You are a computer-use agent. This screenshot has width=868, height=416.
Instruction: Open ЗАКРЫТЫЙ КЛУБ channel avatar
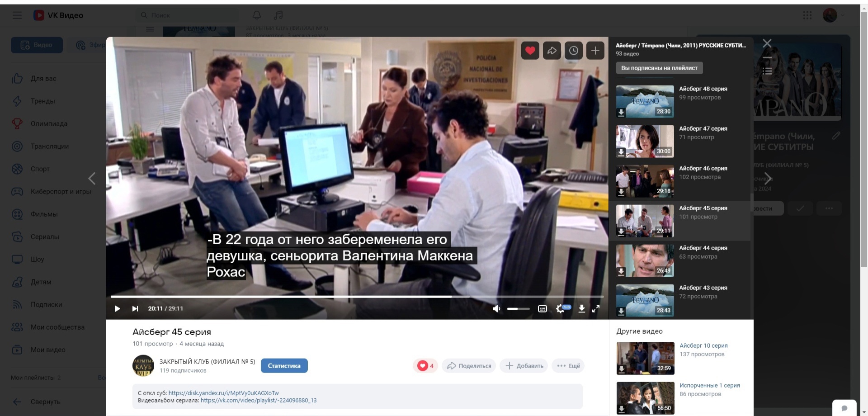point(143,366)
